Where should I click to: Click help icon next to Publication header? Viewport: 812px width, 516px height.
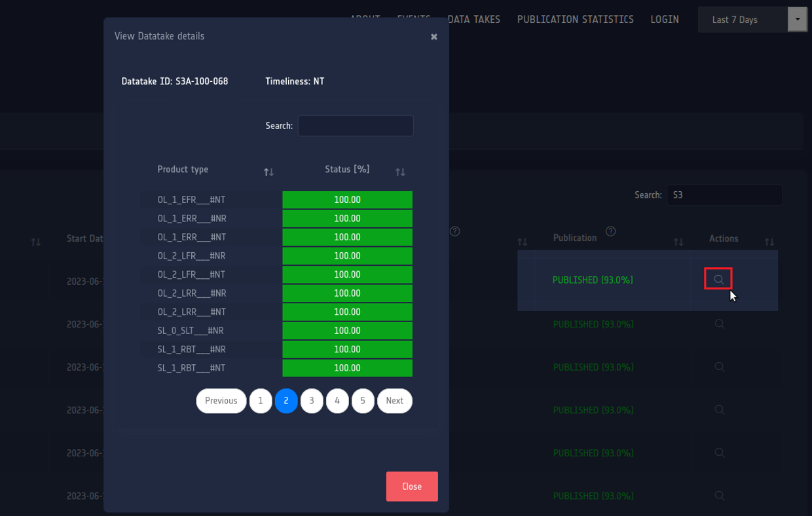[x=611, y=231]
